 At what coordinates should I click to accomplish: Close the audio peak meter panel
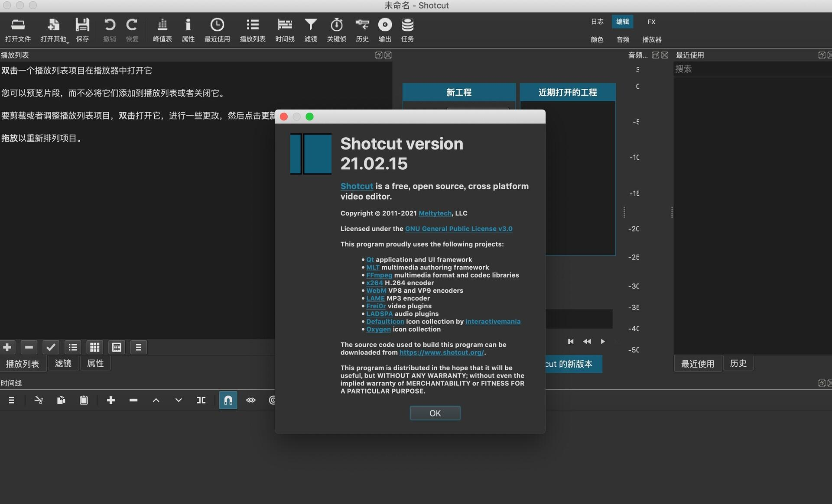(x=665, y=55)
